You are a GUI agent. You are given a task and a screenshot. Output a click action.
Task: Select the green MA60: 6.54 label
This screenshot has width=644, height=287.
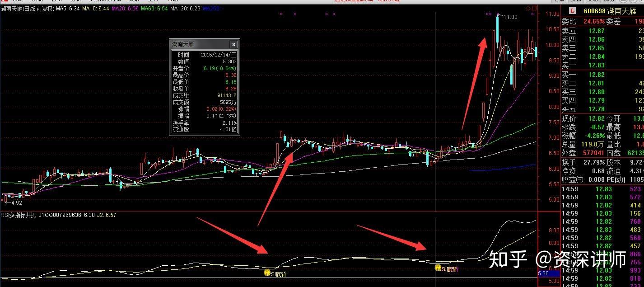[154, 9]
